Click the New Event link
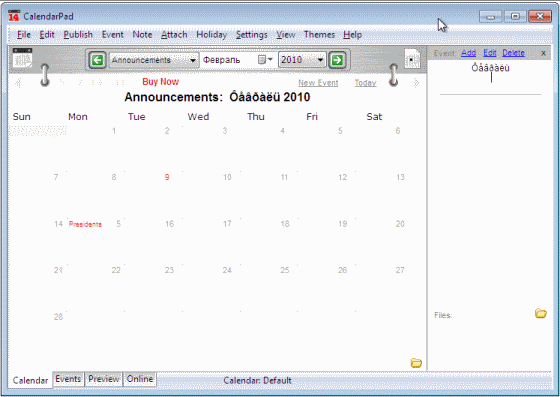 pos(318,83)
